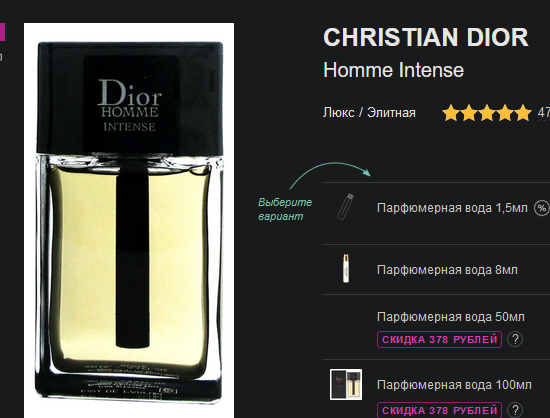Click the fifth rating star
This screenshot has width=550, height=418.
pyautogui.click(x=523, y=113)
